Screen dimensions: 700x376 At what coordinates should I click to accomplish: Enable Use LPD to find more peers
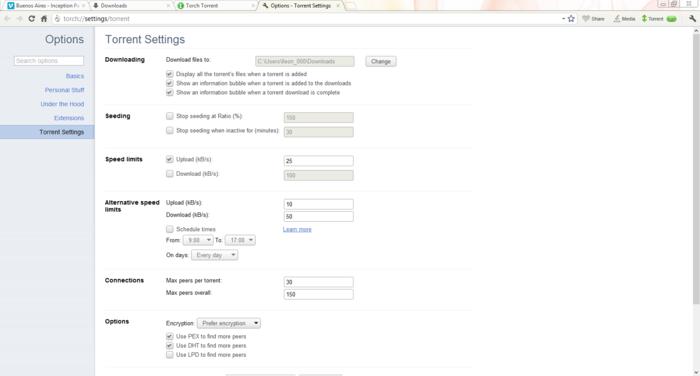(170, 355)
